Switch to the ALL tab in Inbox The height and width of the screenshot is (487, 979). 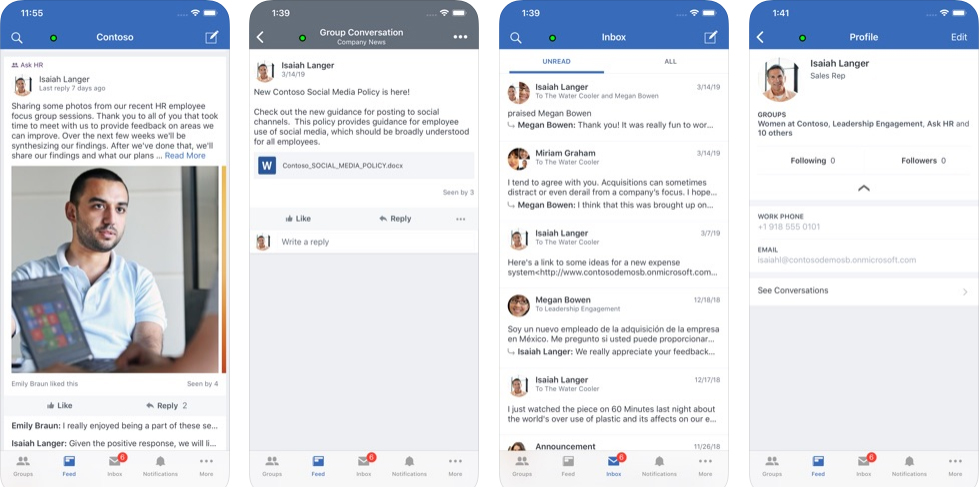pos(671,61)
